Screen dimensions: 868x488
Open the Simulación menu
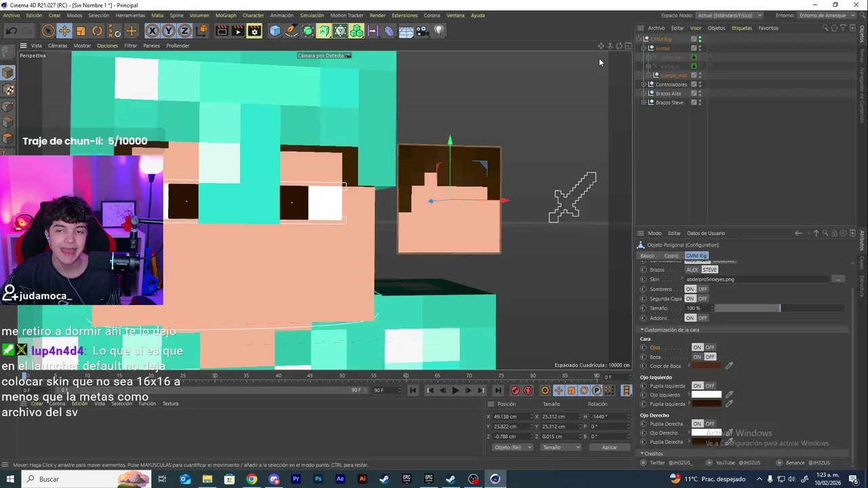312,15
